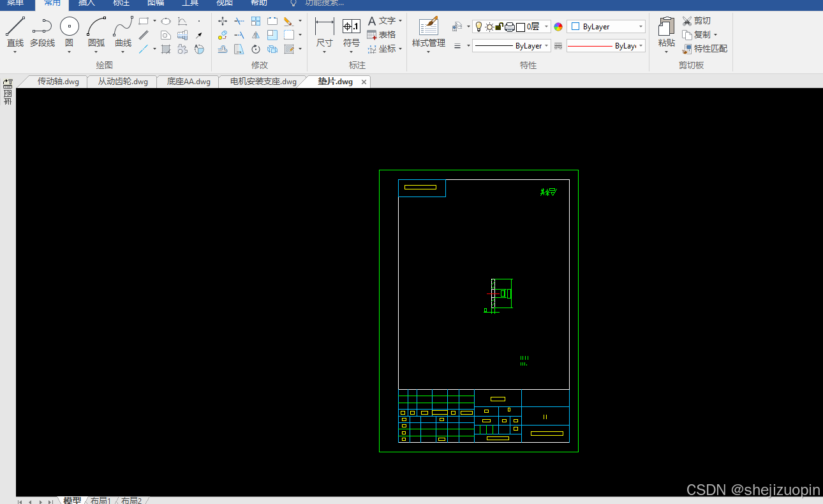Switch to 从动齿轮.dwg document tab

(x=122, y=82)
